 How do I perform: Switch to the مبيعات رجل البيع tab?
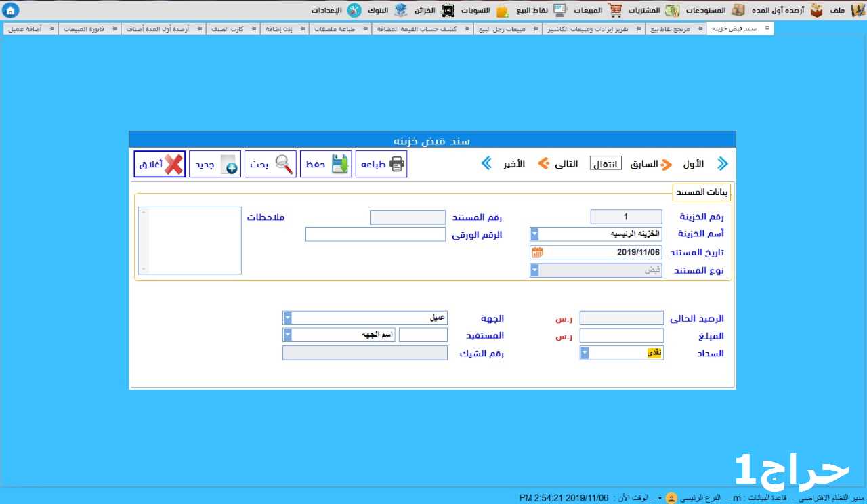508,29
